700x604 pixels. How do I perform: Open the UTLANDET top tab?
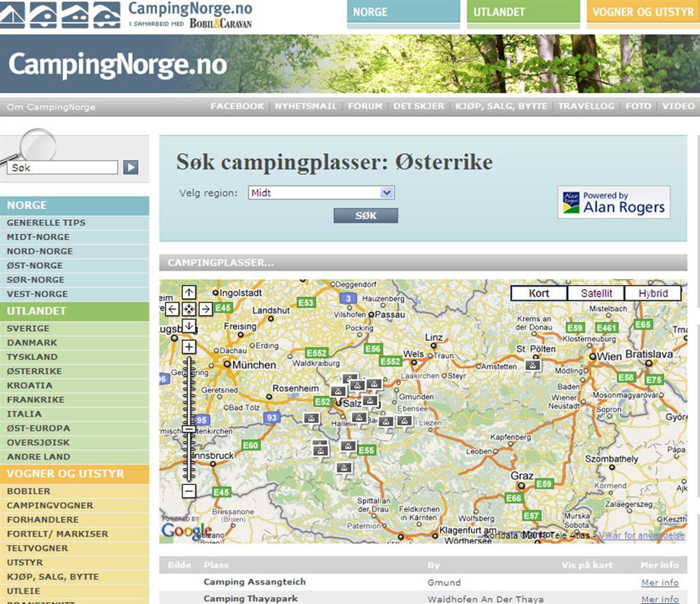(523, 12)
